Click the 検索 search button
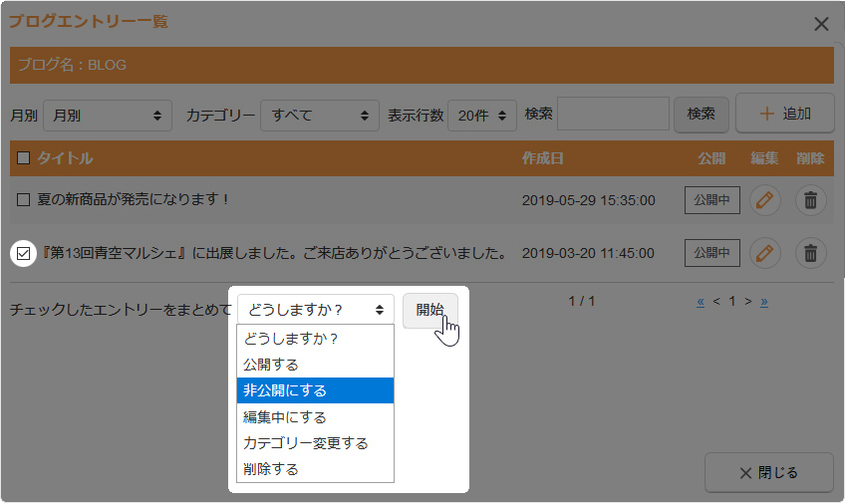 702,115
